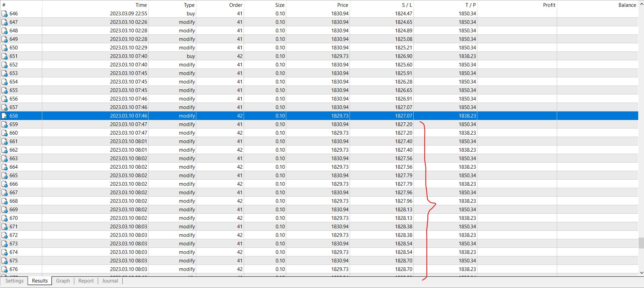Click the document icon for row 670

[x=4, y=218]
